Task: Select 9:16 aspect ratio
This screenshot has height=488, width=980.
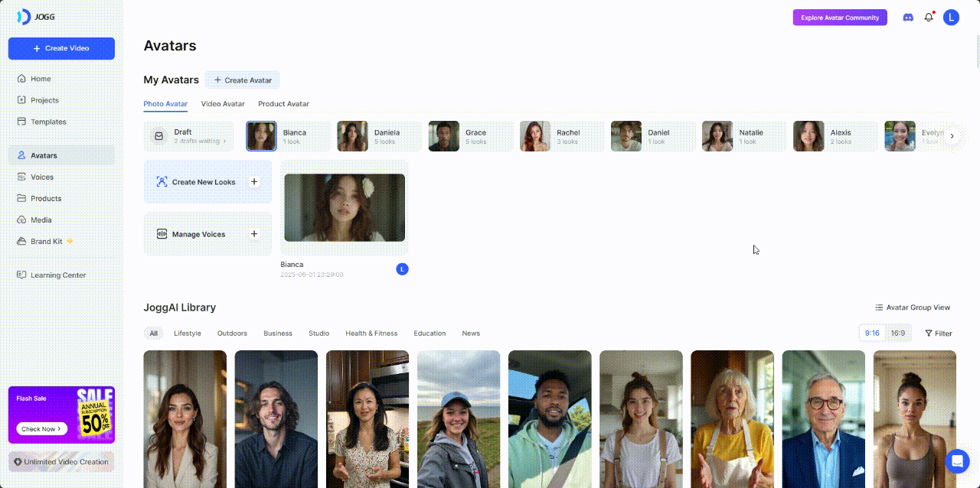Action: [872, 333]
